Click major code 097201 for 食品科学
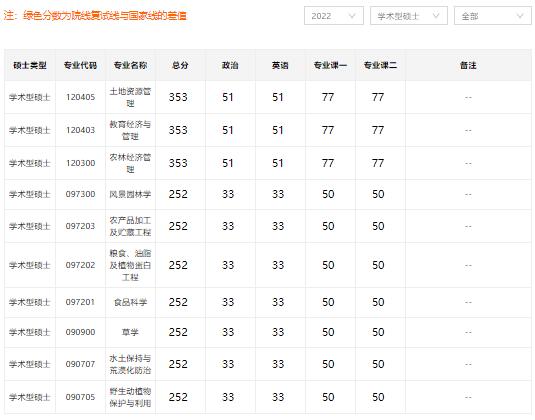The width and height of the screenshot is (535, 420). click(81, 302)
